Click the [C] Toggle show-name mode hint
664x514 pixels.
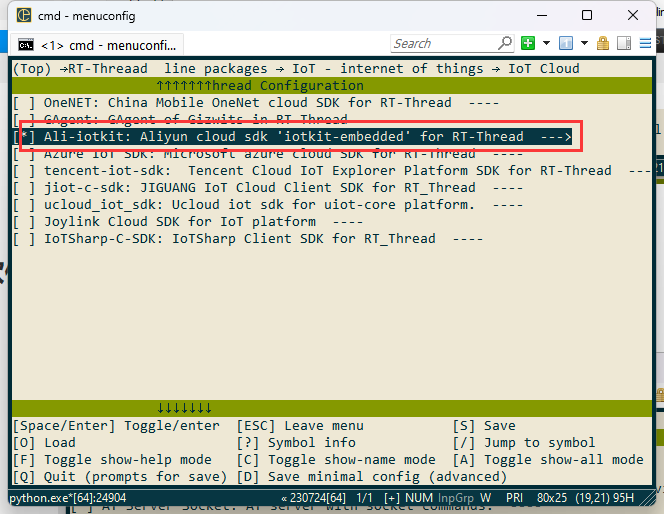pyautogui.click(x=336, y=459)
